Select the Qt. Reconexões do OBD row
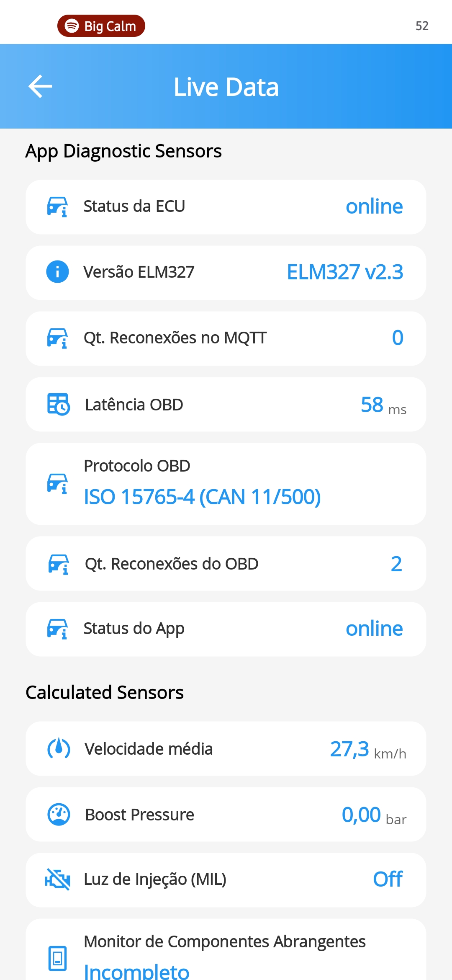The width and height of the screenshot is (452, 980). pyautogui.click(x=226, y=564)
